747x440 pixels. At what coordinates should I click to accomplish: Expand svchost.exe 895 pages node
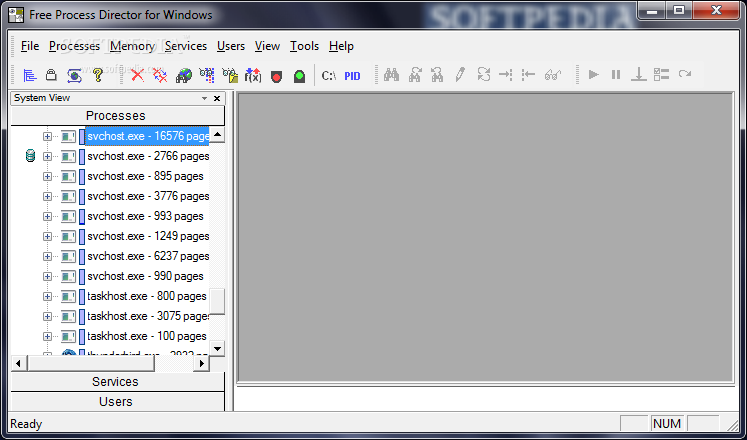(47, 177)
